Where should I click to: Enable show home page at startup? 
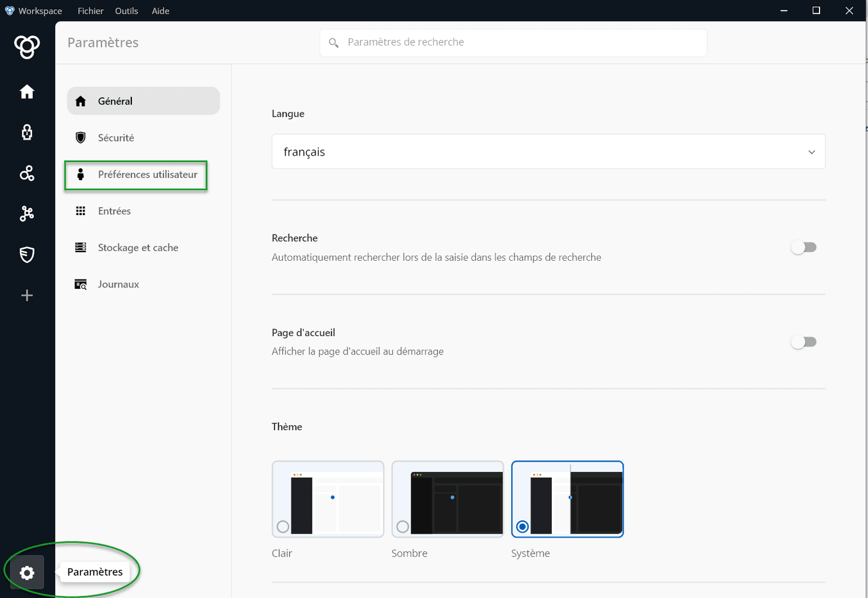coord(804,342)
